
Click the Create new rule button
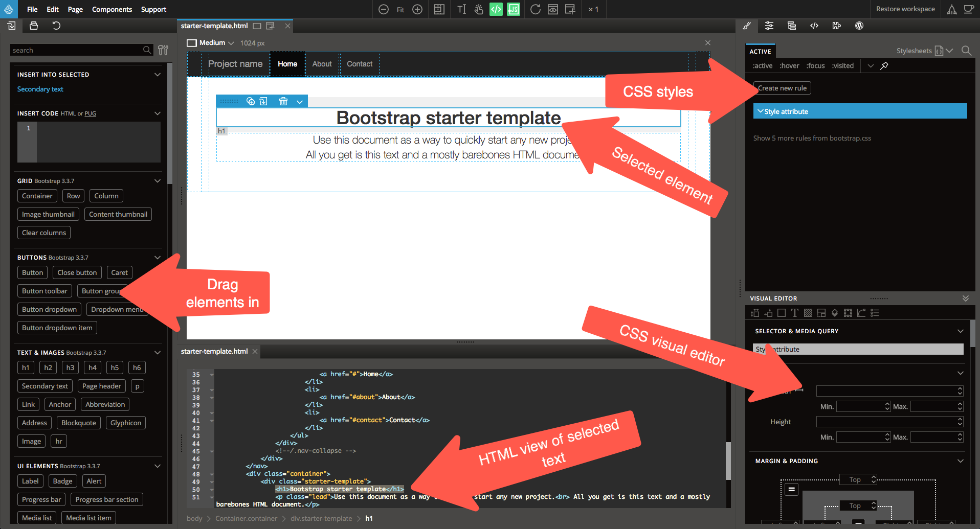(x=783, y=88)
